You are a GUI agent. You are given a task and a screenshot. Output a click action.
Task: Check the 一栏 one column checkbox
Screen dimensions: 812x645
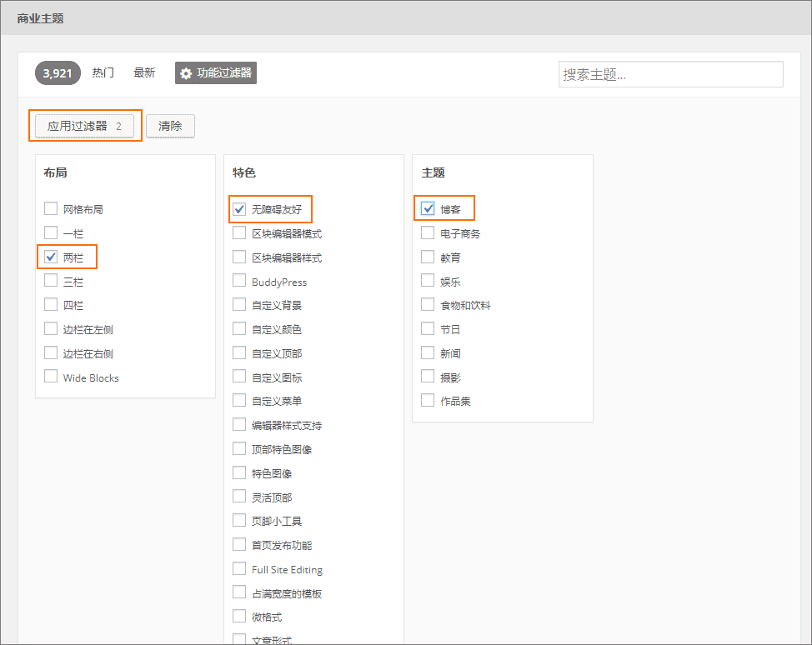click(51, 232)
